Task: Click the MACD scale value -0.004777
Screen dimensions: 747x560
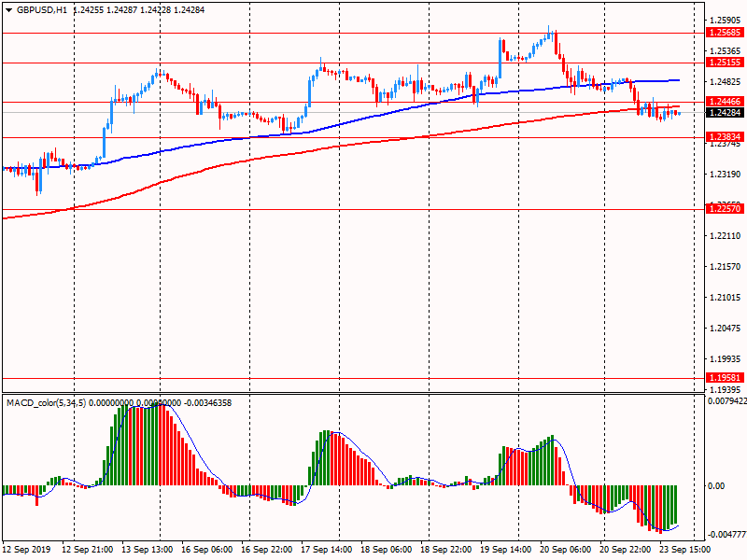Action: (727, 534)
